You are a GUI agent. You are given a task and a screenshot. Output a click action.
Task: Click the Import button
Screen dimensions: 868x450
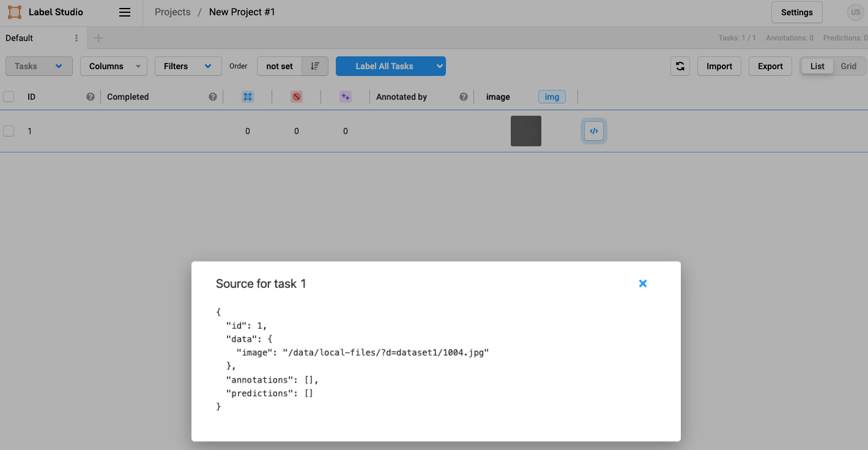pos(719,66)
